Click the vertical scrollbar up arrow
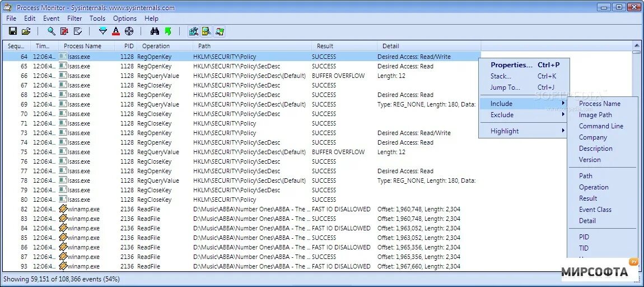This screenshot has width=644, height=287. (x=637, y=45)
